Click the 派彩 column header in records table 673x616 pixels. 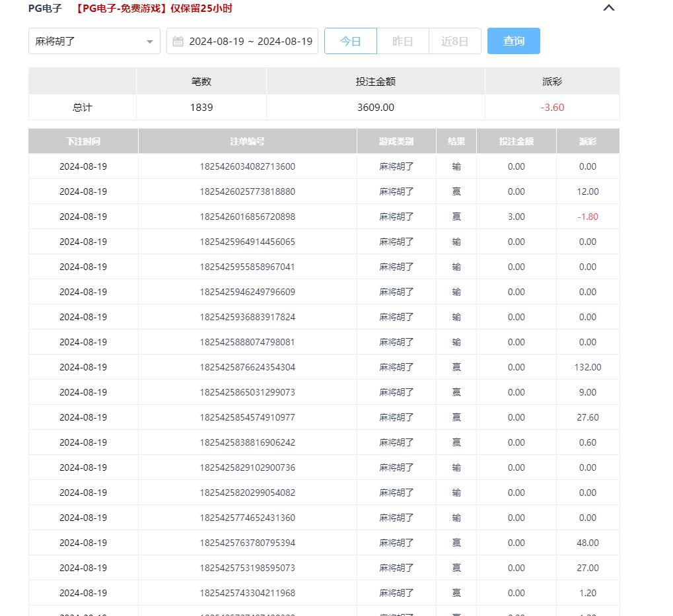(587, 141)
